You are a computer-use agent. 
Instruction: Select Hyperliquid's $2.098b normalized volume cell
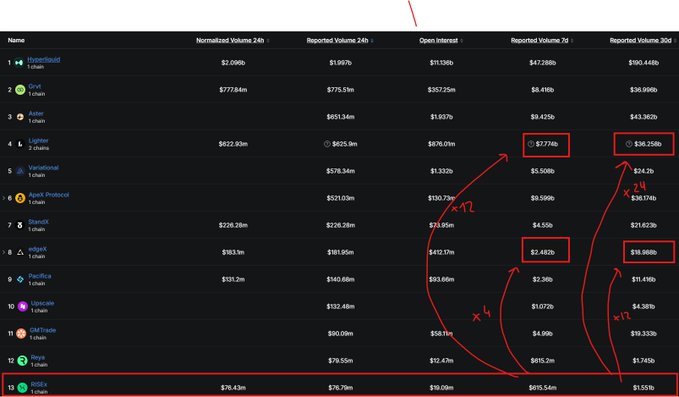pyautogui.click(x=233, y=63)
